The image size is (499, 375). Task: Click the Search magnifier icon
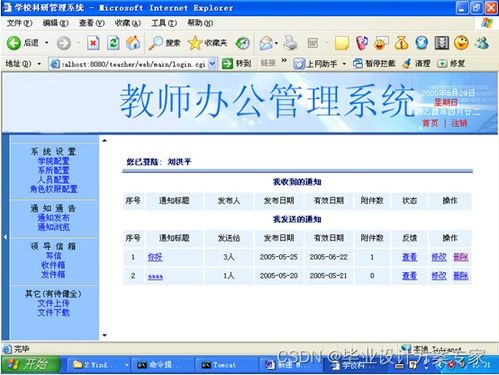pyautogui.click(x=156, y=43)
